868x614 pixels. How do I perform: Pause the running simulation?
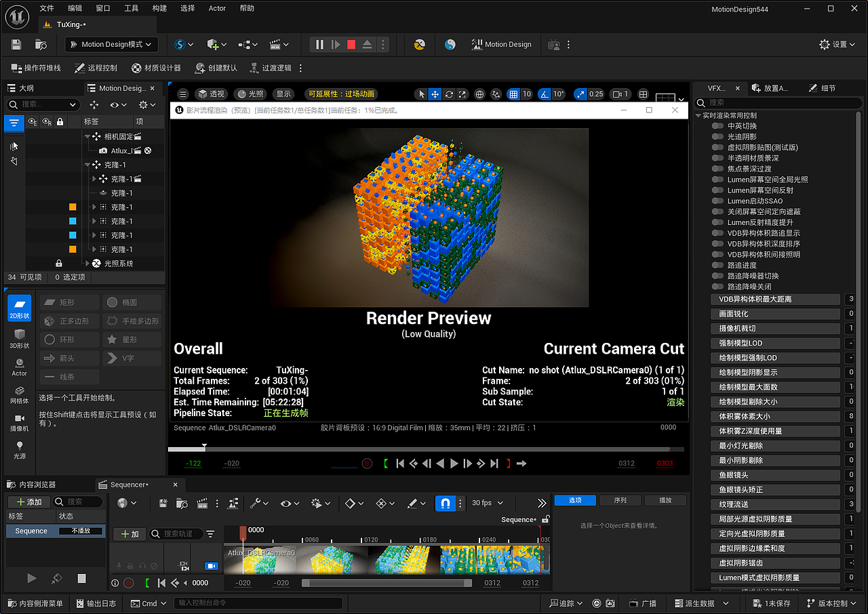click(319, 45)
